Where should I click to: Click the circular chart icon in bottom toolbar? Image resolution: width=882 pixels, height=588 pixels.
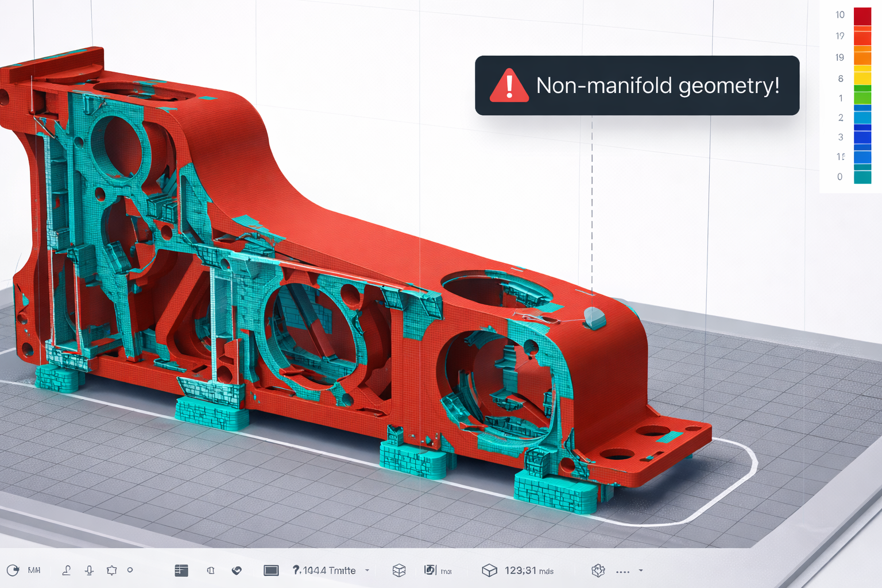pyautogui.click(x=13, y=570)
